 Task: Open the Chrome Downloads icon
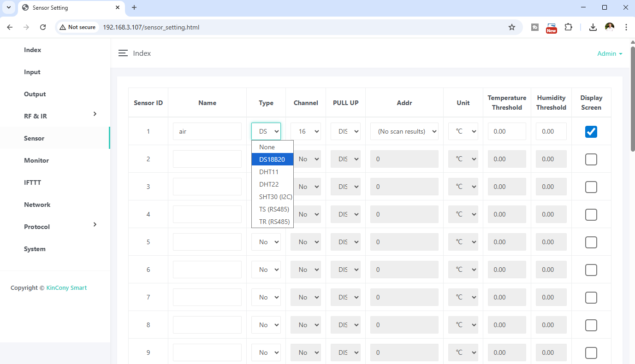pyautogui.click(x=593, y=27)
